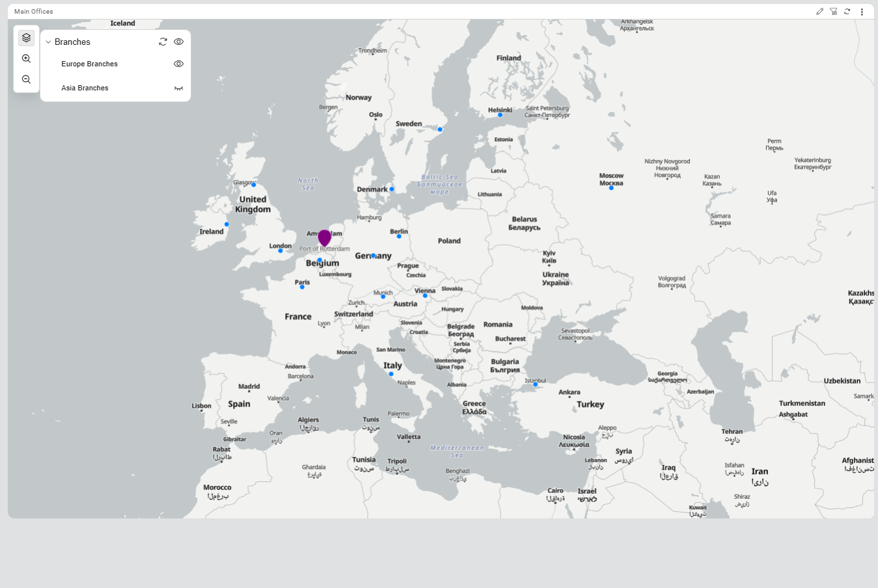Collapse the Branches group chevron

click(x=48, y=42)
